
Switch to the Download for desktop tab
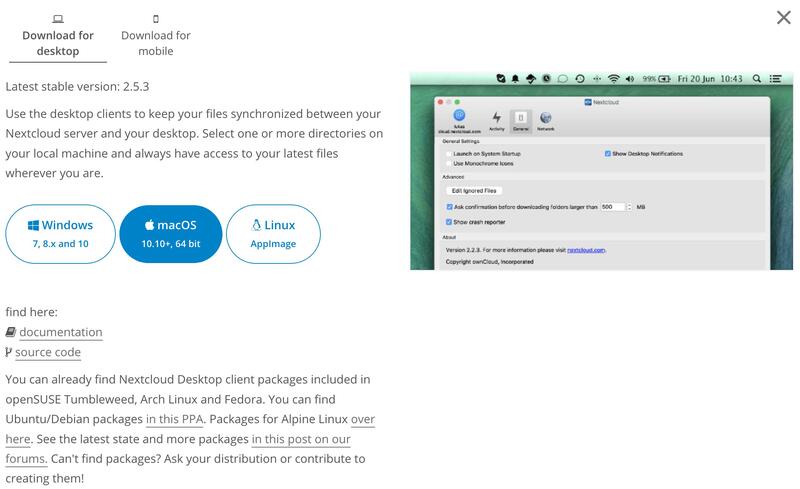58,36
